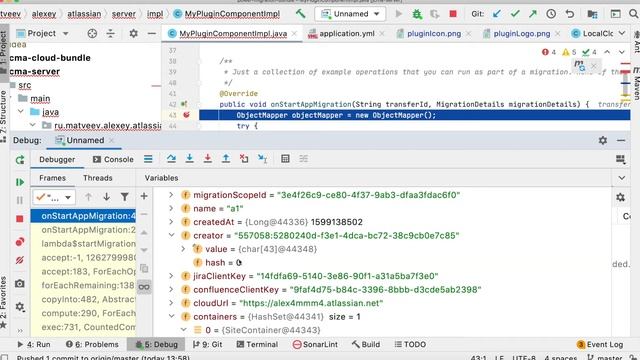This screenshot has height=360, width=640.
Task: Click the Force Step Into red arrow icon
Action: coord(208,159)
